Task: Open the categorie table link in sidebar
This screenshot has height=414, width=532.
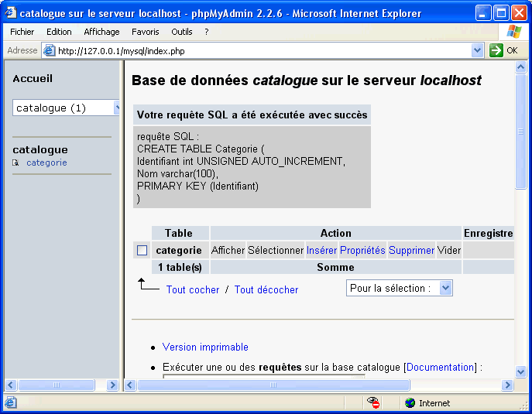Action: (x=46, y=163)
